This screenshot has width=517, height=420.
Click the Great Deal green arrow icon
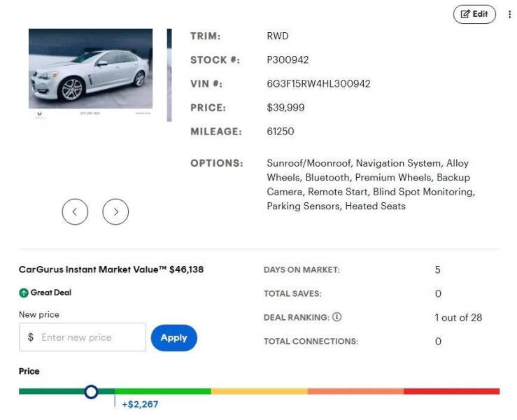pyautogui.click(x=24, y=293)
